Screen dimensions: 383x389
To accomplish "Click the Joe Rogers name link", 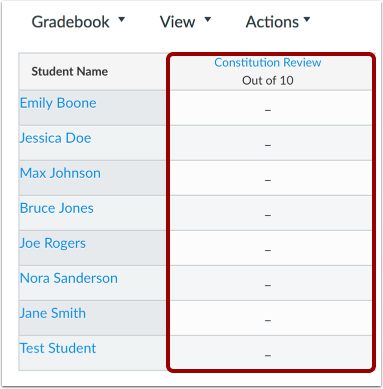I will pyautogui.click(x=53, y=243).
